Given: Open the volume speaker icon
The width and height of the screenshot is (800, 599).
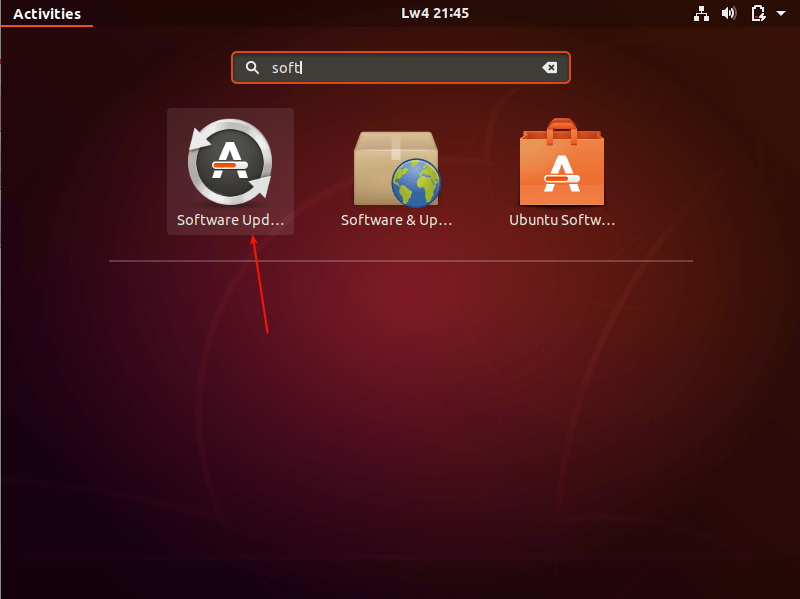Looking at the screenshot, I should pos(729,13).
